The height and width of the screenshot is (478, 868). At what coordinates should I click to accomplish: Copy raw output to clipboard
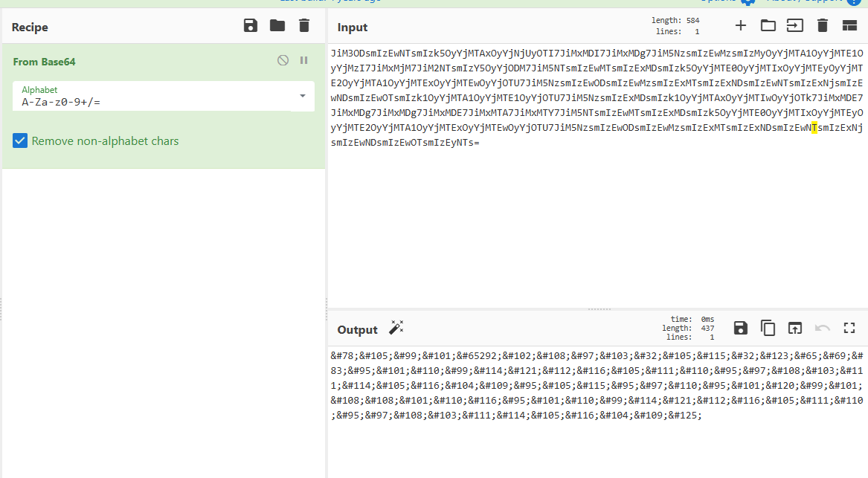[x=768, y=328]
